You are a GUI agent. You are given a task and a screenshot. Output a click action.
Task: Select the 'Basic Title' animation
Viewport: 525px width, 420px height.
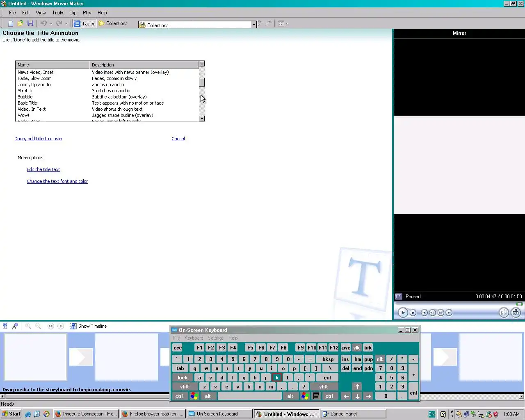107,103
